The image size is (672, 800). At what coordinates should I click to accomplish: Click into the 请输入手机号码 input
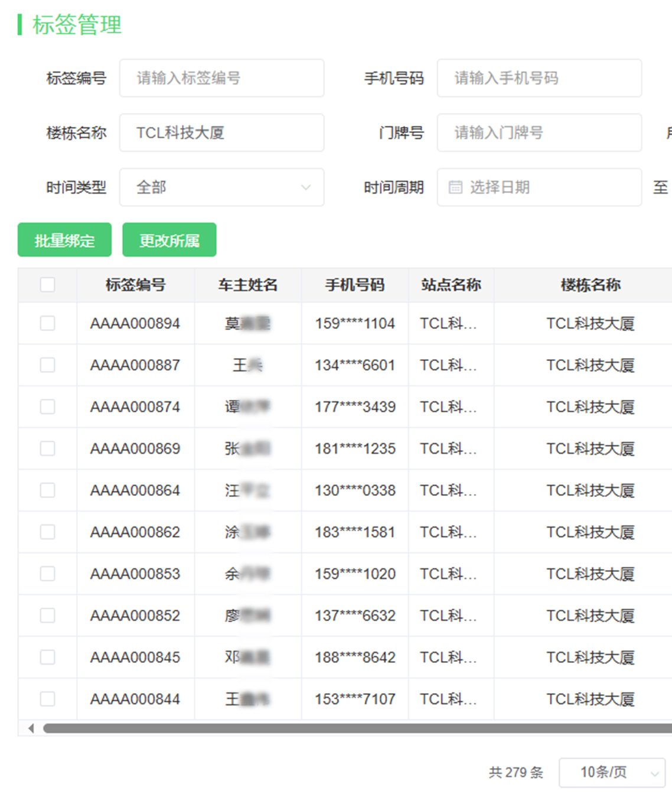point(539,78)
